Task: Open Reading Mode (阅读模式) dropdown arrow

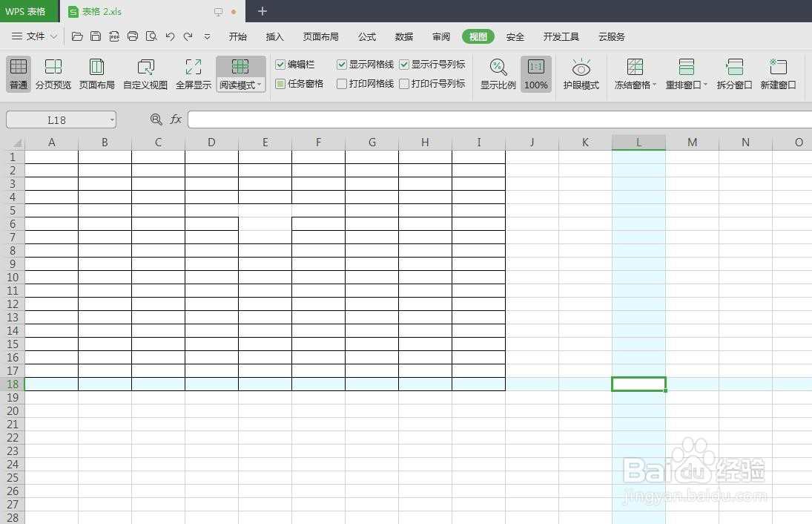Action: coord(260,85)
